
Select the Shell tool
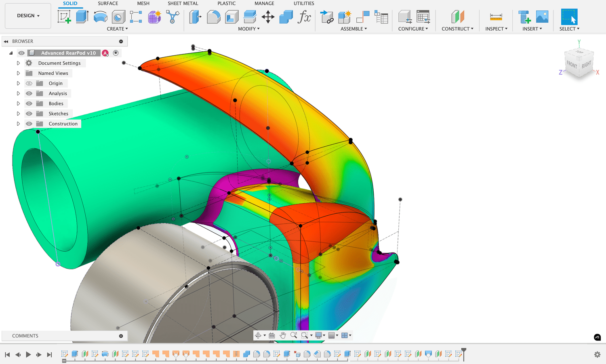pos(232,17)
